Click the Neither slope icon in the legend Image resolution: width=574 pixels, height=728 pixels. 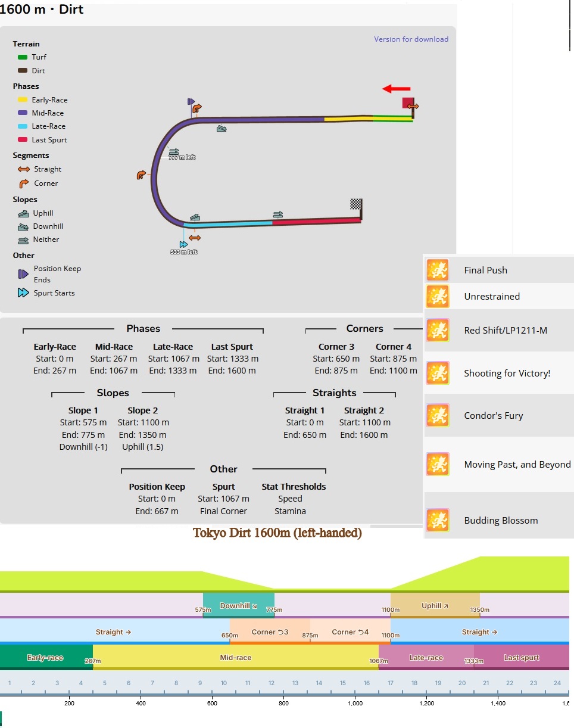point(23,239)
